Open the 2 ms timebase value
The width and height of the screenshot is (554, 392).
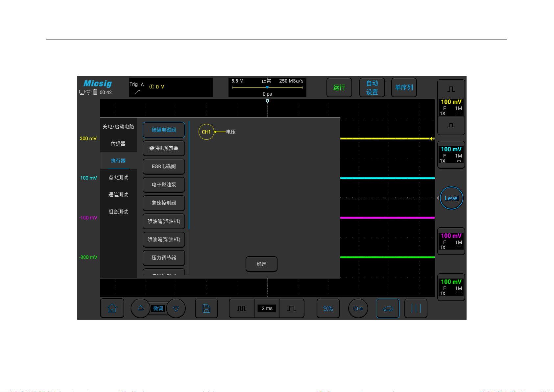tap(267, 308)
